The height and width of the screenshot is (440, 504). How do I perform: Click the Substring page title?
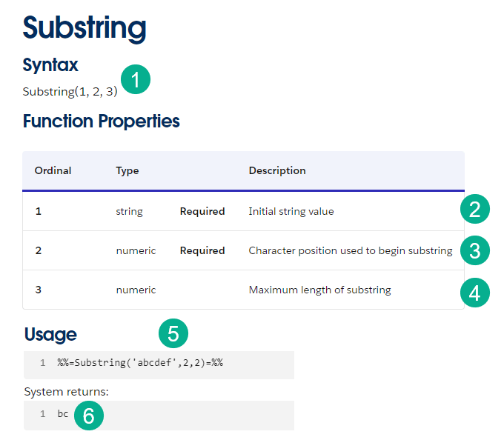point(84,27)
